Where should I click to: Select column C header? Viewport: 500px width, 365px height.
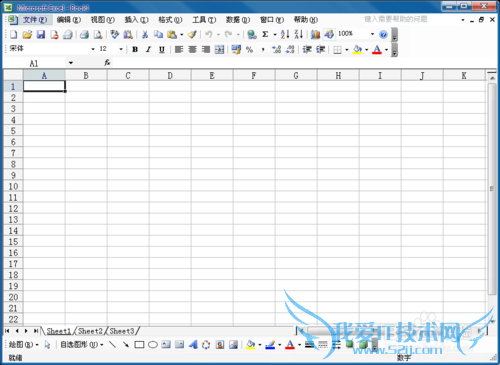[128, 76]
